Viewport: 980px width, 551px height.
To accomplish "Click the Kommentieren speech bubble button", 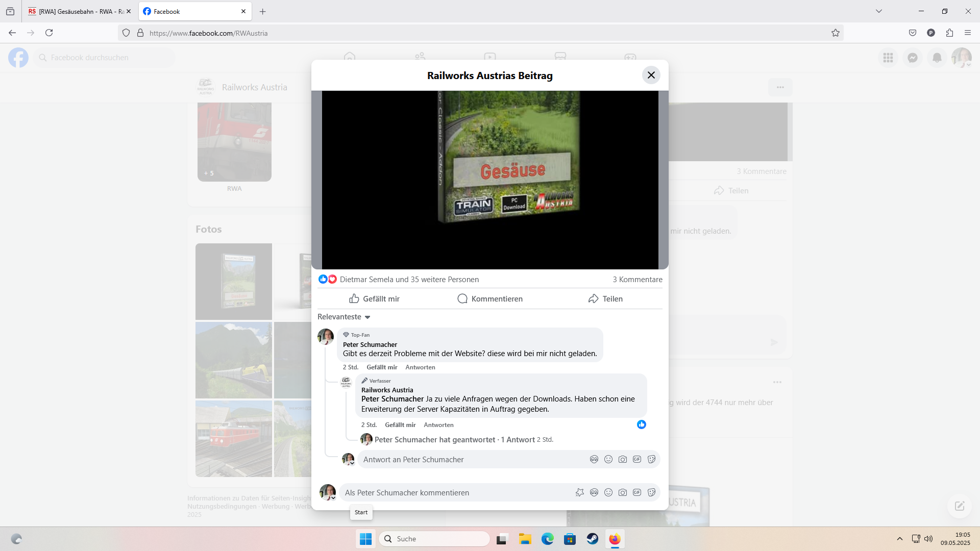I will click(x=490, y=299).
